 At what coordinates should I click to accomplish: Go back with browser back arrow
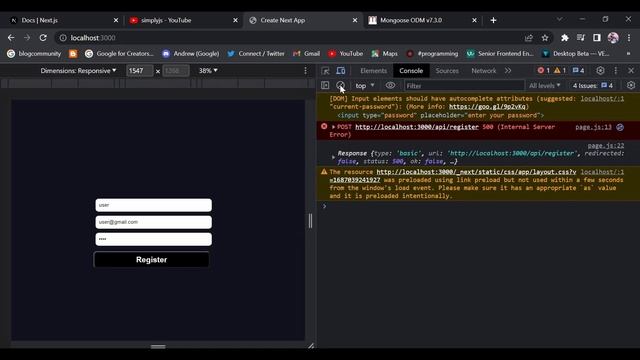(x=11, y=38)
